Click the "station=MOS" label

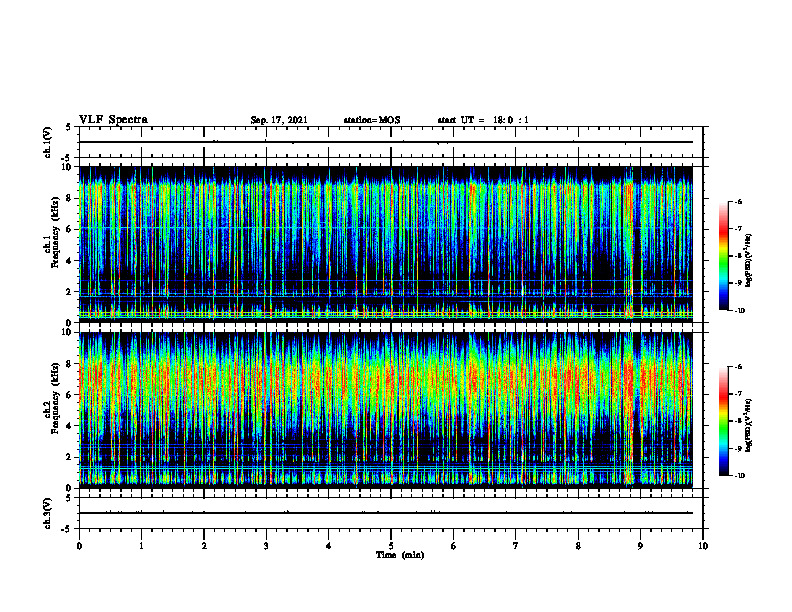(372, 120)
